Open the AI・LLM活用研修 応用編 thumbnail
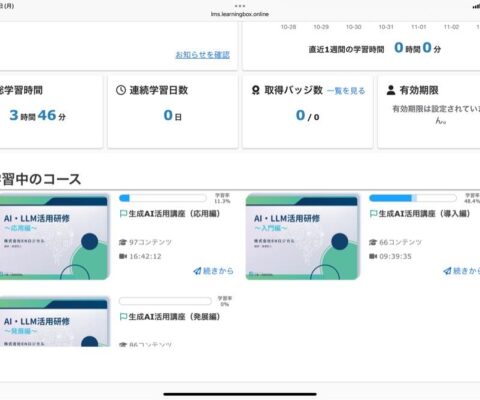Viewport: 480px width, 400px height. coord(54,237)
